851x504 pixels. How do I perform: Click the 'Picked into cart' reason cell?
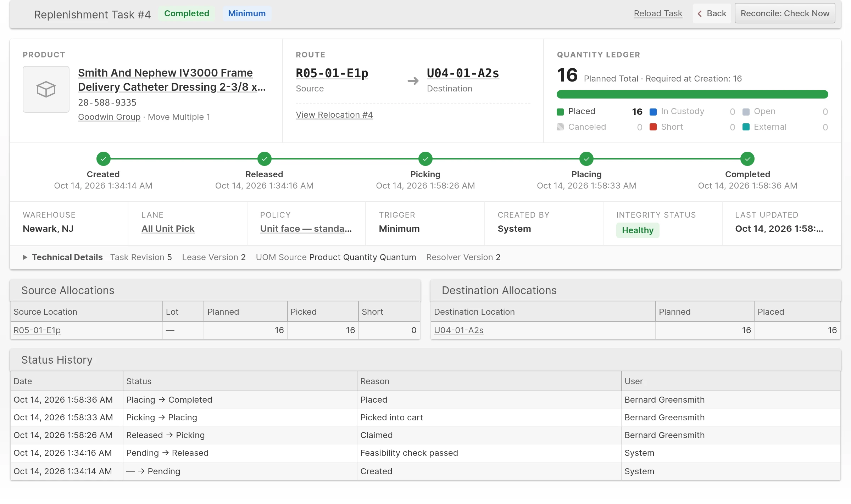click(x=489, y=418)
